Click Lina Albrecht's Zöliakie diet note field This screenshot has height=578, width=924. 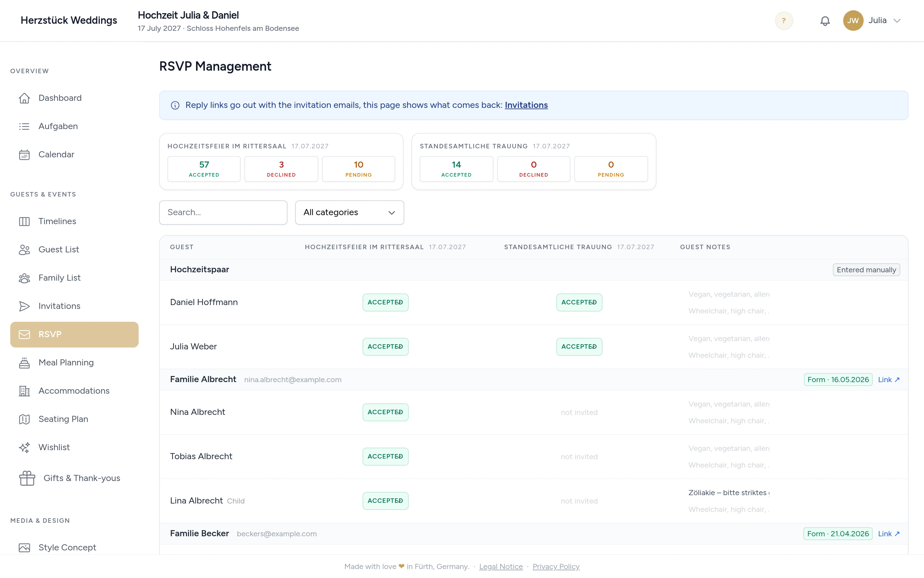[729, 493]
